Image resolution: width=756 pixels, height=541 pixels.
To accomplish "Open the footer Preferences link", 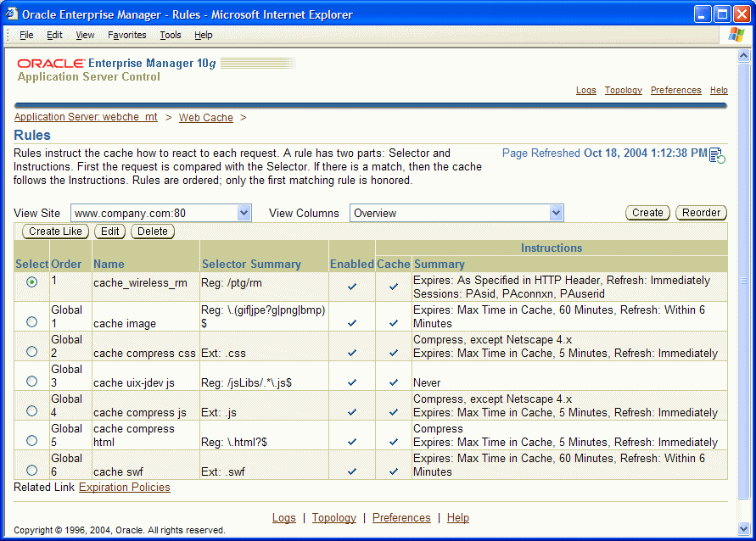I will (x=401, y=517).
